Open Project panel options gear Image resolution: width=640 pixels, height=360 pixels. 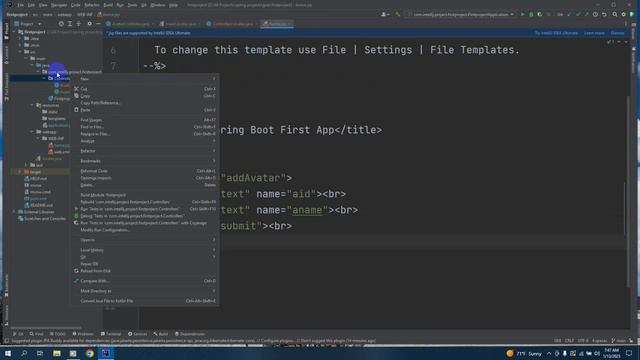(x=89, y=24)
